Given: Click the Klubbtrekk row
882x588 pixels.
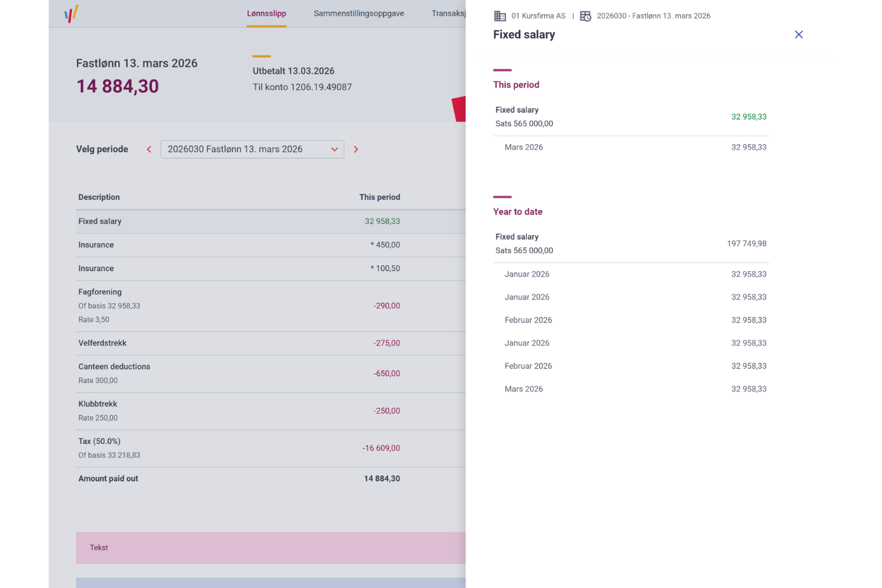Looking at the screenshot, I should pyautogui.click(x=271, y=411).
